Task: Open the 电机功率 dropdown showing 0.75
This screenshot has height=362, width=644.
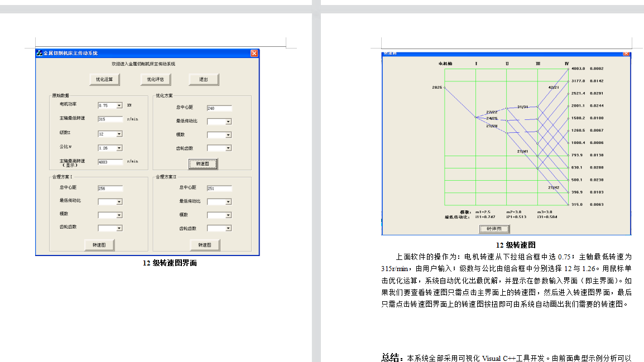Action: point(119,105)
